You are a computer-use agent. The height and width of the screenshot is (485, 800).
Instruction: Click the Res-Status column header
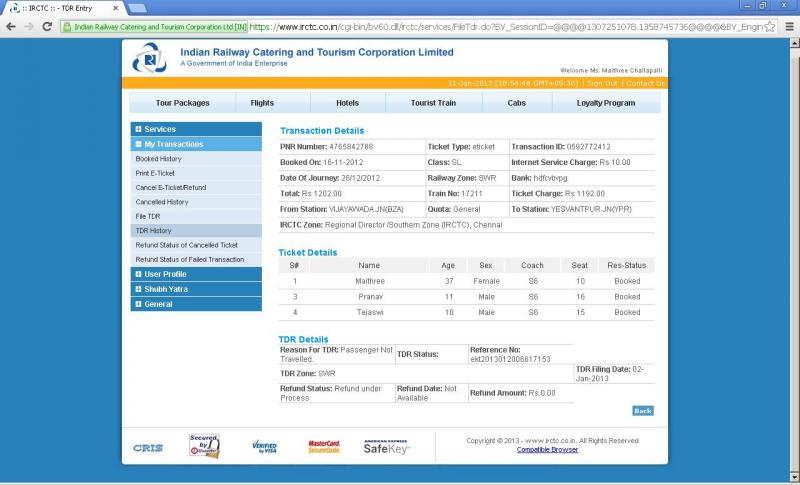(627, 266)
